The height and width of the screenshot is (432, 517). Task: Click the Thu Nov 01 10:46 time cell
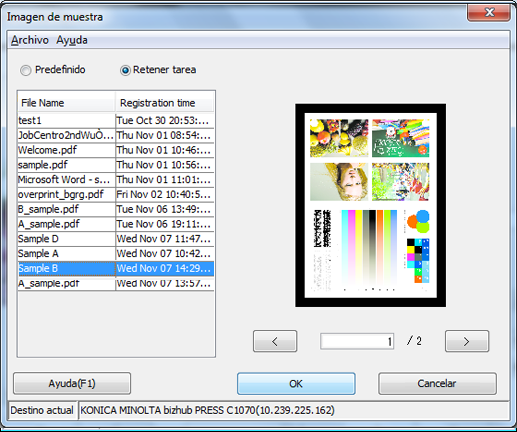coord(165,150)
